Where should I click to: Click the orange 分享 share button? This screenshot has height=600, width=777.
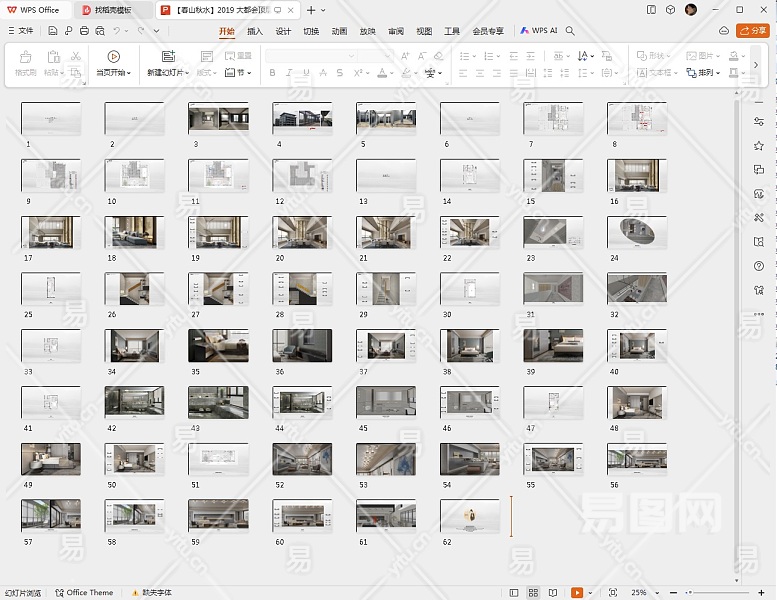click(753, 31)
